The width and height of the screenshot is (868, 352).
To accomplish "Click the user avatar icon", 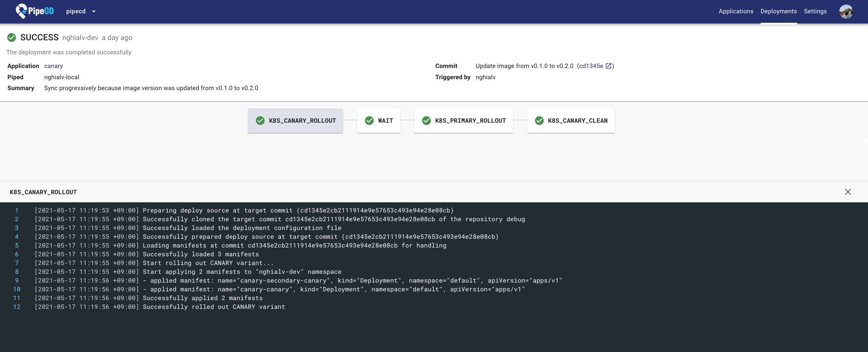I will tap(846, 11).
